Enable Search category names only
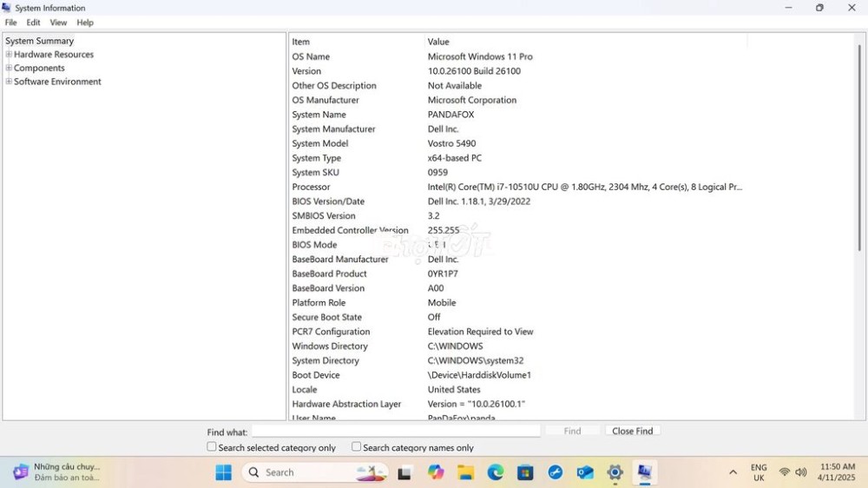Screen dimensions: 868x488 [x=357, y=446]
